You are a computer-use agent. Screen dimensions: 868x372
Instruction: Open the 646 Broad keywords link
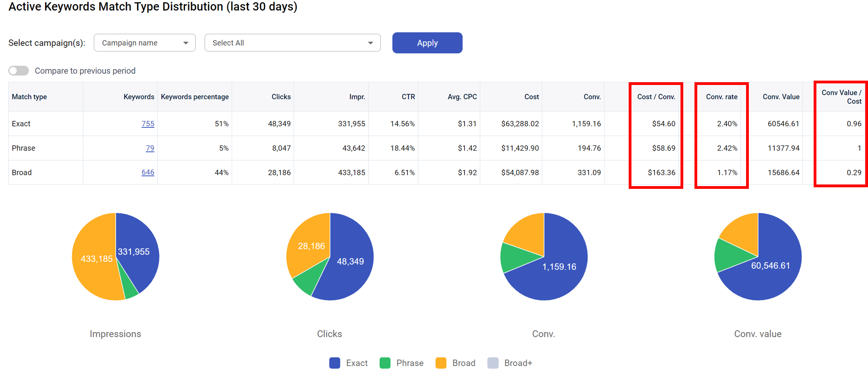148,172
